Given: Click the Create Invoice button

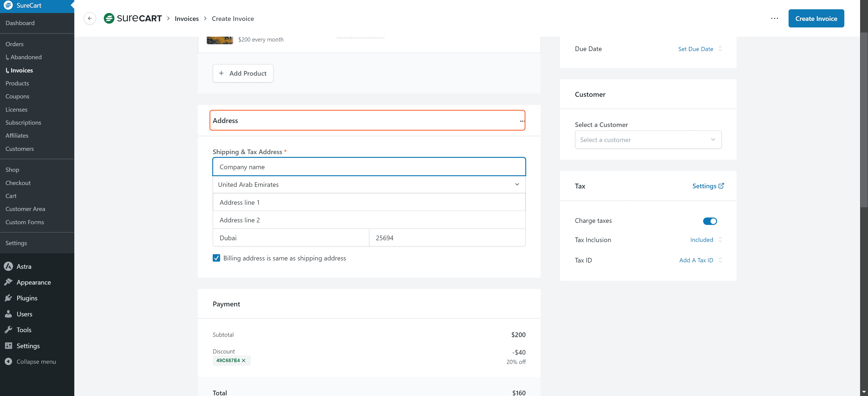Looking at the screenshot, I should 816,19.
